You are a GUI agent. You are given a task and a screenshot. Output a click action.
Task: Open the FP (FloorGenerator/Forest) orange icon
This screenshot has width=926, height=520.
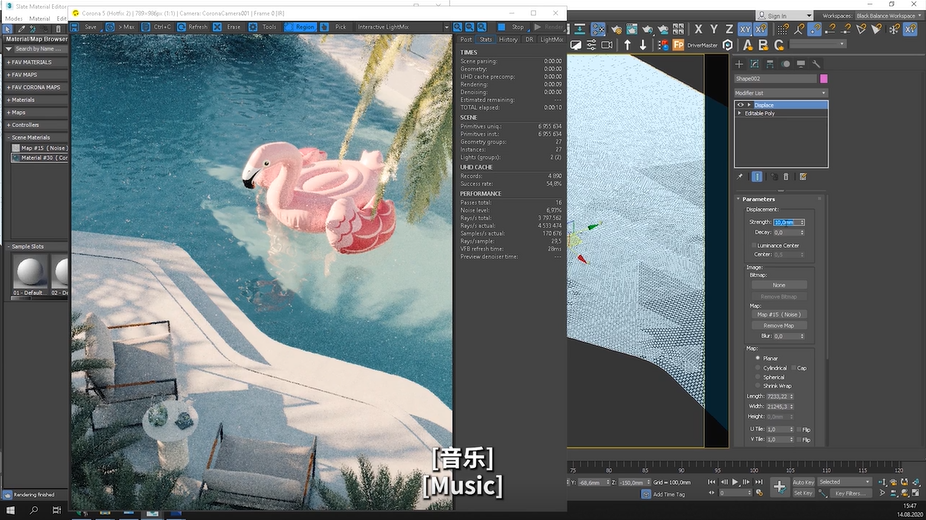pos(678,45)
